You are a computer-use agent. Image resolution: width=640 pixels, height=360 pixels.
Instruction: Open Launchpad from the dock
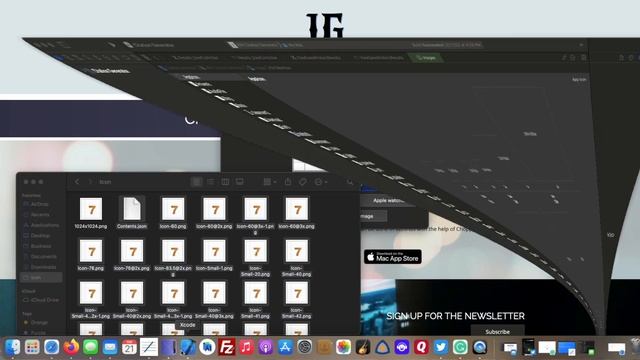coord(32,347)
